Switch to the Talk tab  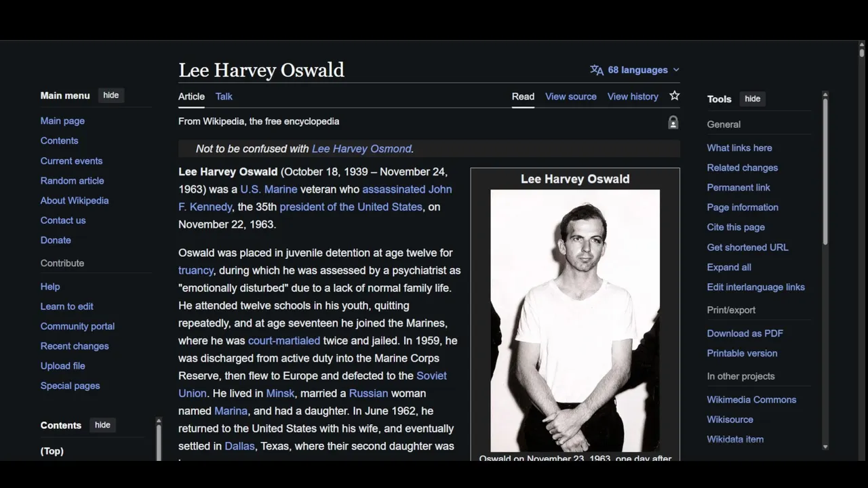pos(224,96)
